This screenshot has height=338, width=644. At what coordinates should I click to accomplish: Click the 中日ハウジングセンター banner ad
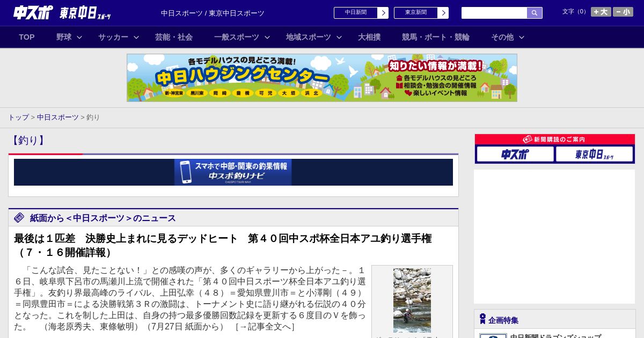point(322,78)
